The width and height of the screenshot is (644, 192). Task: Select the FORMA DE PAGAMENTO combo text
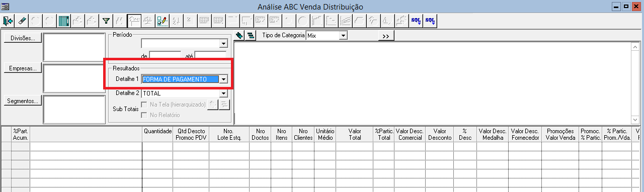180,79
